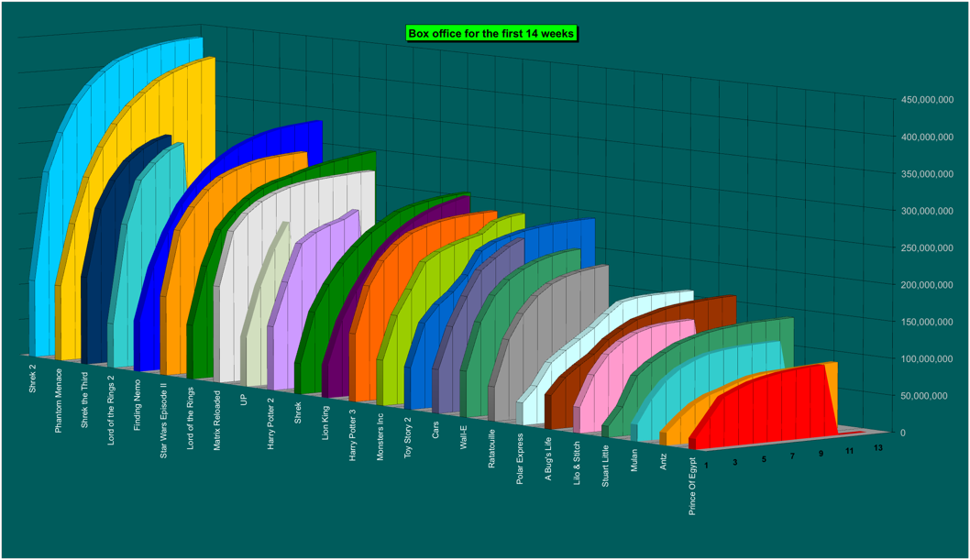
Task: Click the 'Star Wars Episode II' axis label
Action: tap(163, 421)
